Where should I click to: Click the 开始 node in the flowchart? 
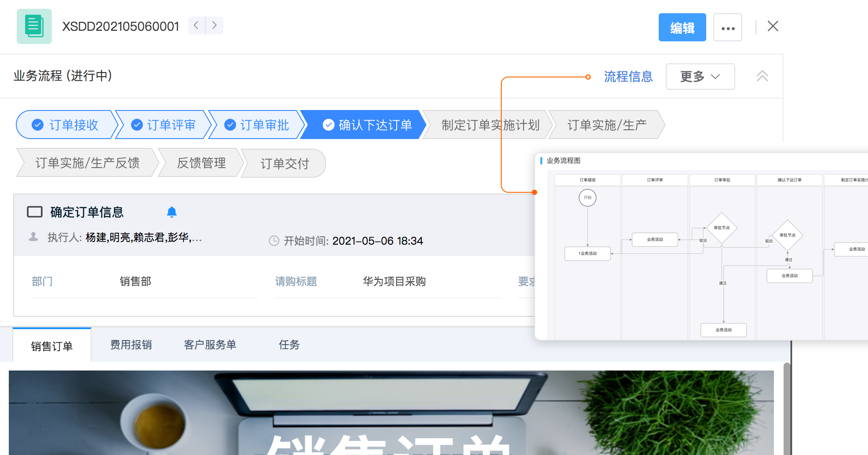click(587, 198)
